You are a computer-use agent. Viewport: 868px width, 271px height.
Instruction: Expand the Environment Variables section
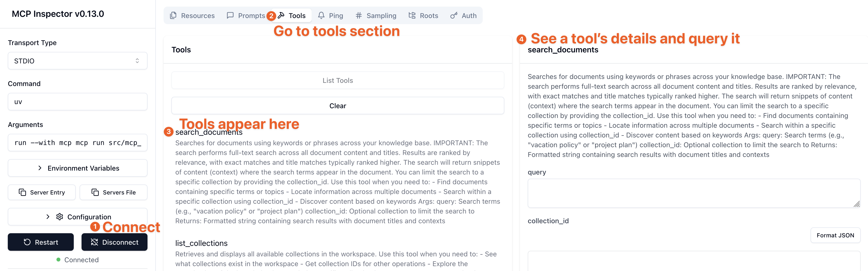pyautogui.click(x=77, y=168)
